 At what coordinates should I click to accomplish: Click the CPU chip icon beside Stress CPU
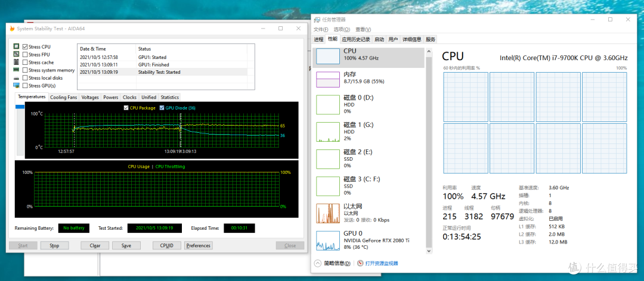coord(17,47)
